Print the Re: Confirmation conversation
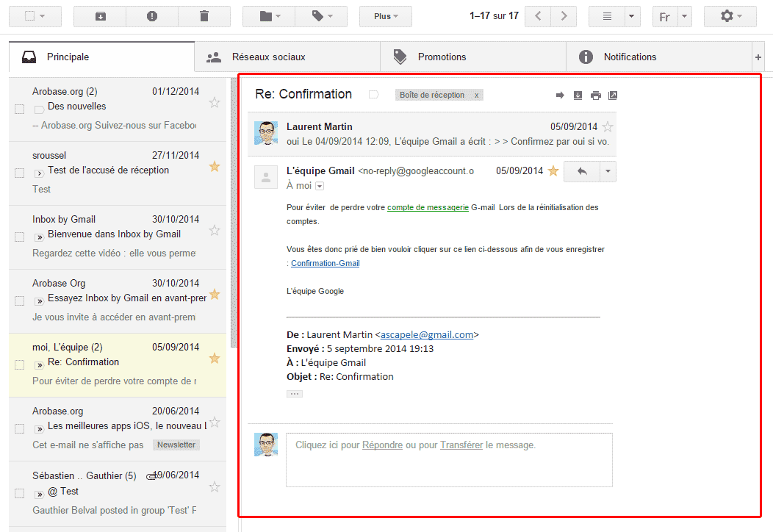The width and height of the screenshot is (773, 532). [x=595, y=96]
